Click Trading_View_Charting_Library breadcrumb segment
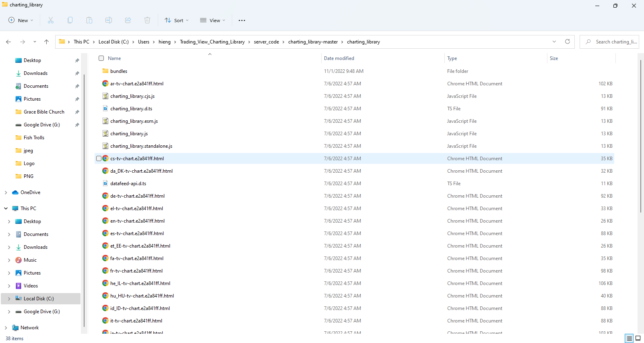 [212, 42]
